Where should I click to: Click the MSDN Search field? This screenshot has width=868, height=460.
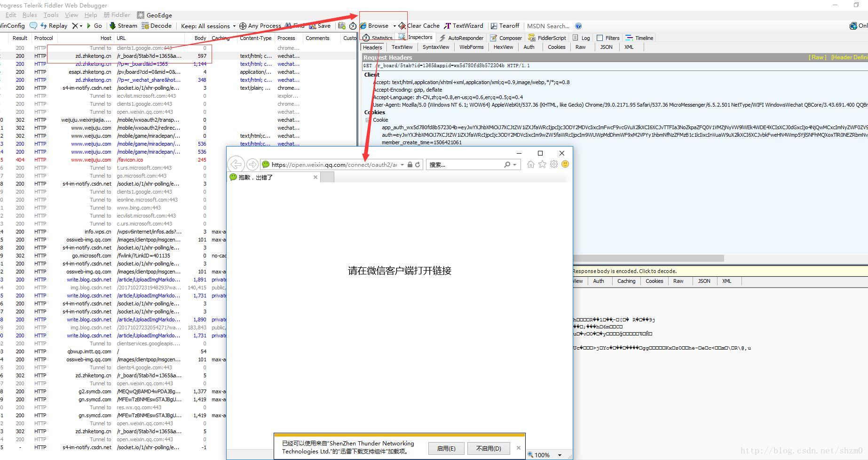tap(548, 26)
